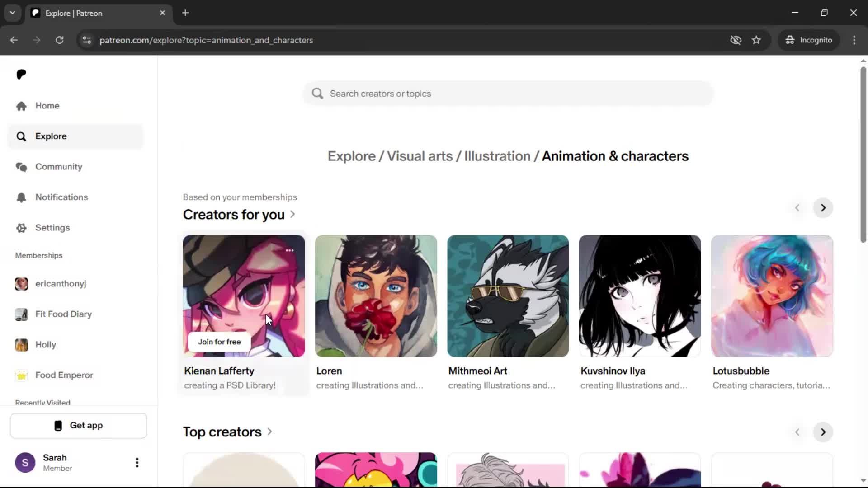Click the Notifications bell icon
Image resolution: width=868 pixels, height=488 pixels.
point(21,197)
